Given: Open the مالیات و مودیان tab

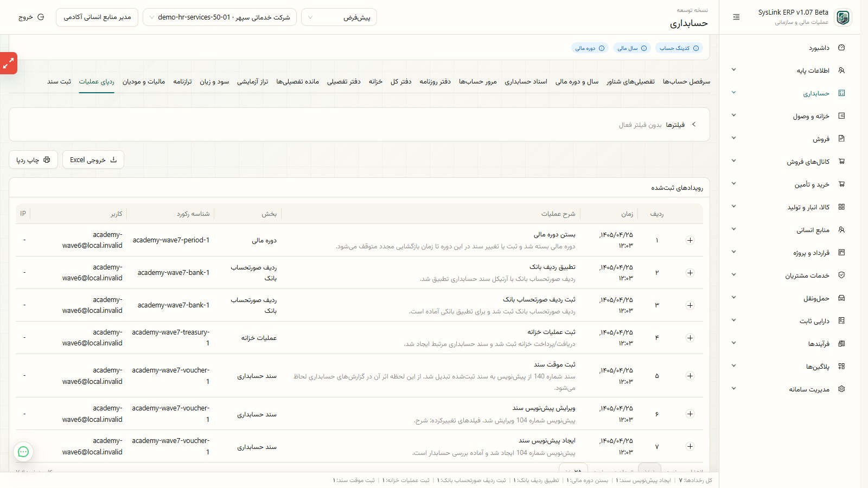Looking at the screenshot, I should [144, 82].
